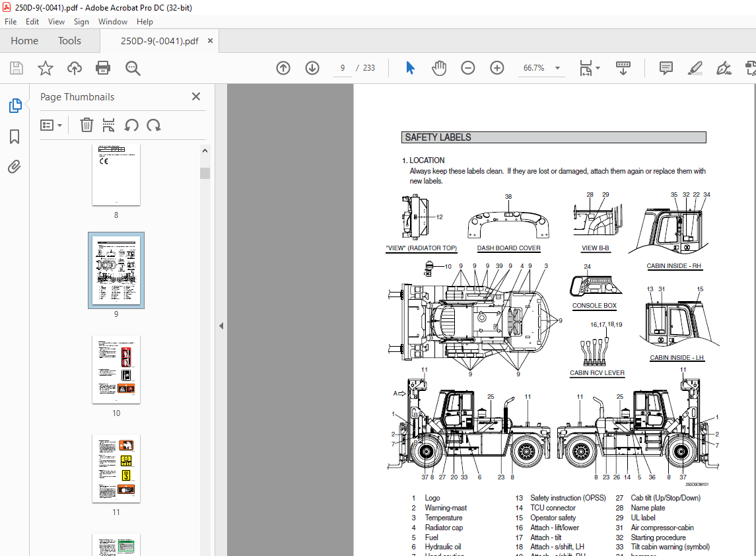The image size is (756, 556).
Task: Open the Sign document tool
Action: (x=724, y=68)
